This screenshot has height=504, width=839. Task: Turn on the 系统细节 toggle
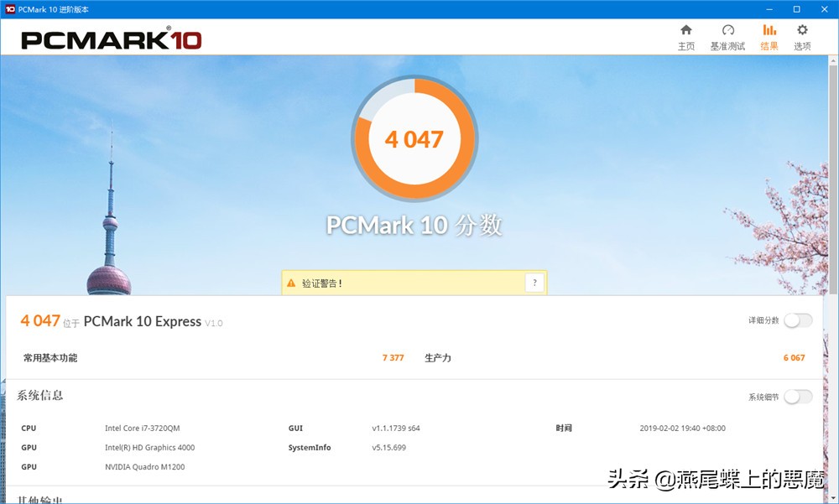pyautogui.click(x=797, y=396)
